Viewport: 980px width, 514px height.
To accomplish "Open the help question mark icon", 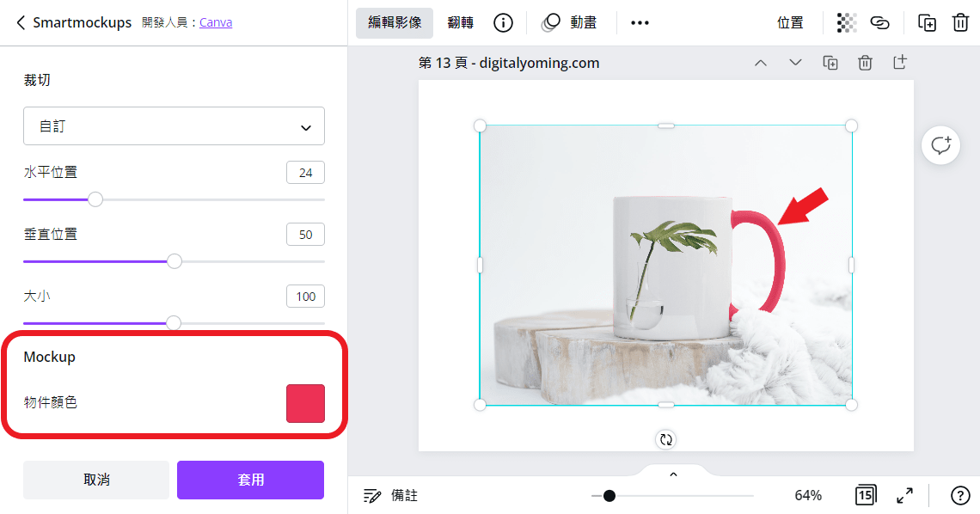I will [961, 495].
